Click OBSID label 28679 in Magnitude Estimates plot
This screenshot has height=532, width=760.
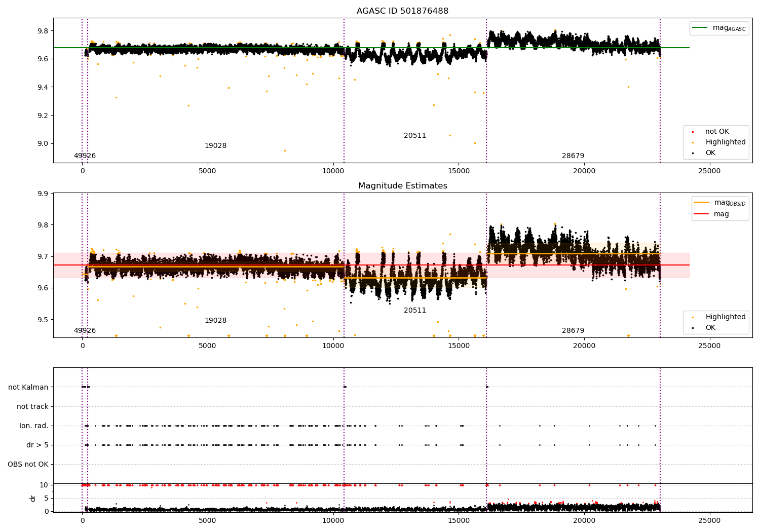[x=573, y=331]
